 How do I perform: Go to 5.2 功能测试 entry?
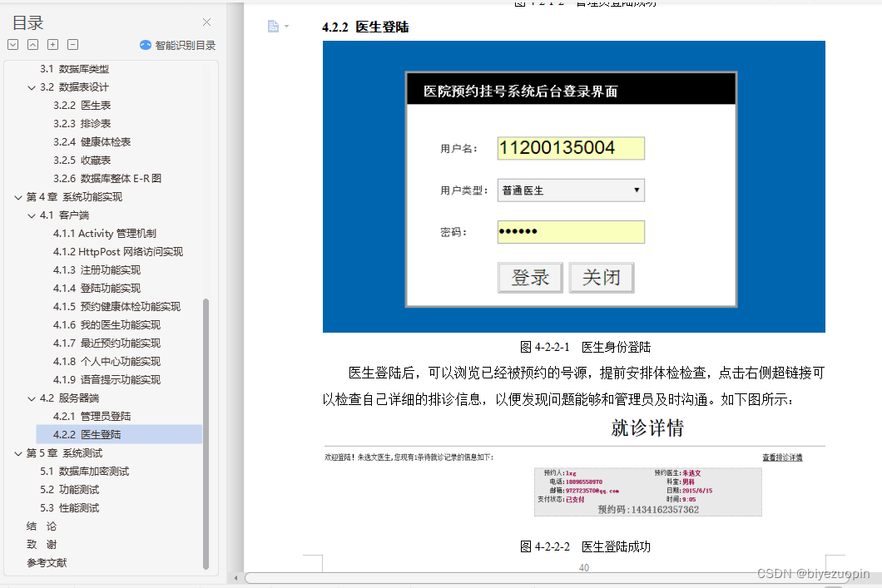pos(69,490)
